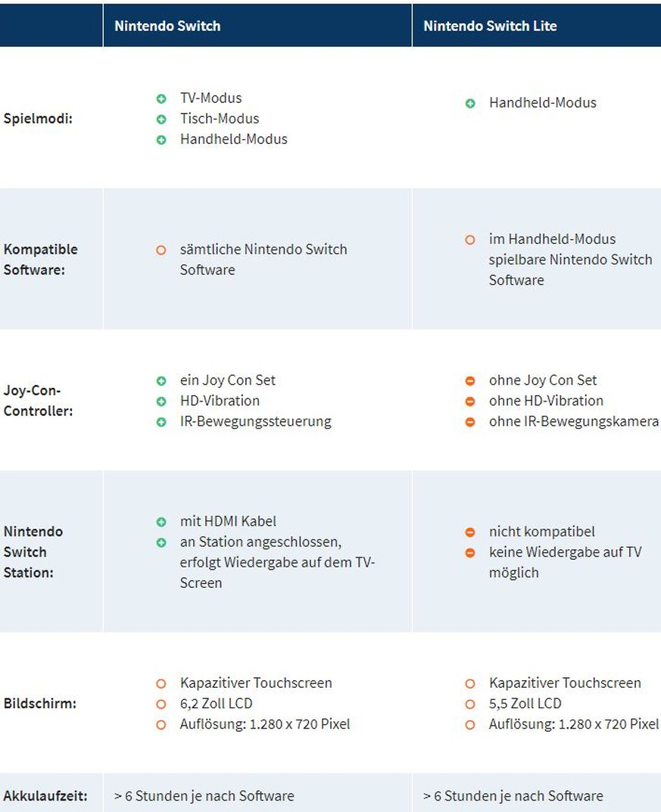Select the Nintendo Switch Lite column header
The width and height of the screenshot is (661, 812).
537,26
